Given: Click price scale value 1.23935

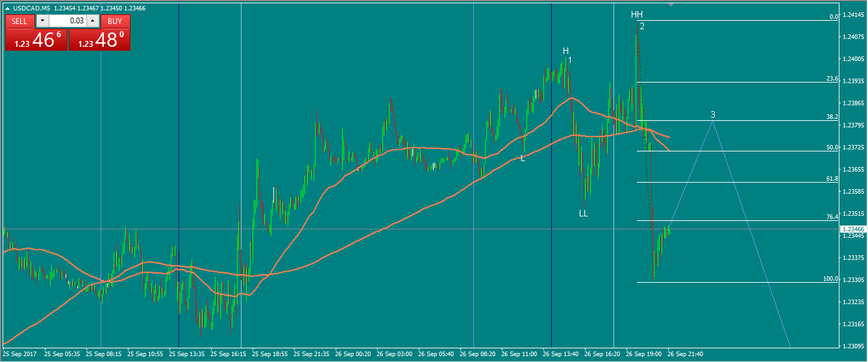Looking at the screenshot, I should point(854,81).
